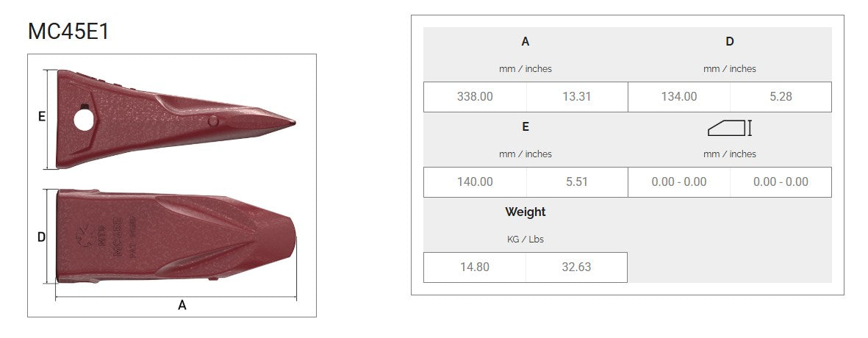868x338 pixels.
Task: Click the E column header in the table
Action: coord(526,127)
